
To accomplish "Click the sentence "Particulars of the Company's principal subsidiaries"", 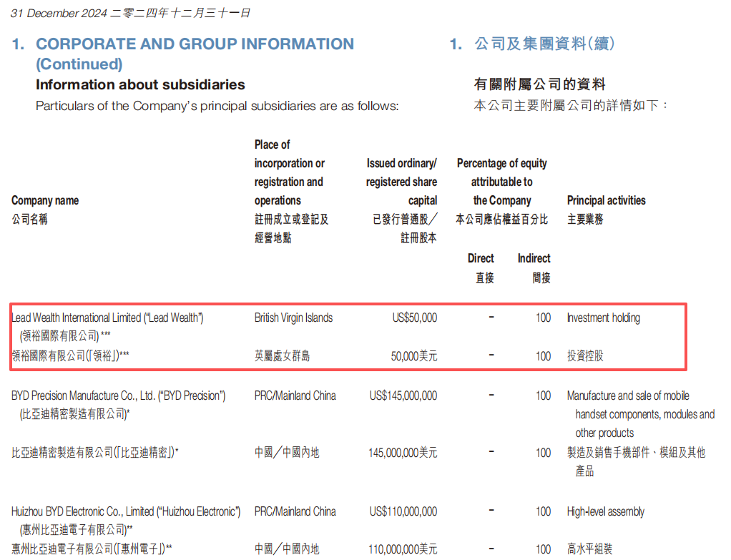I will [x=176, y=106].
